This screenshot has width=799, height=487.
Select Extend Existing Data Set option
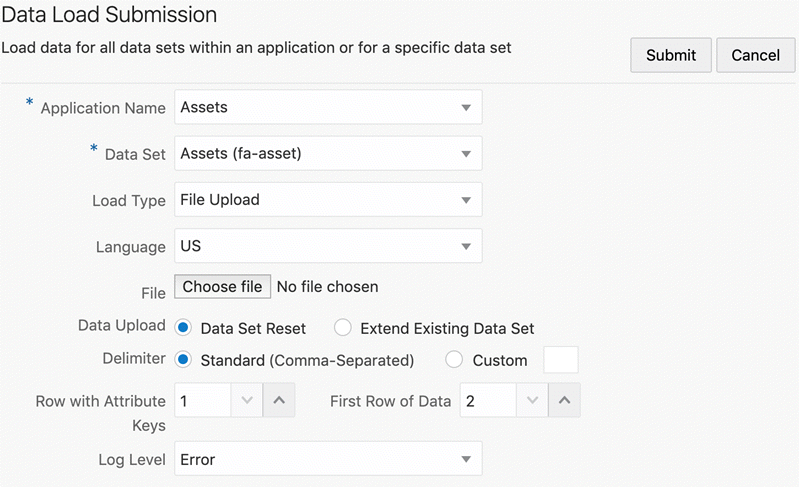tap(343, 328)
